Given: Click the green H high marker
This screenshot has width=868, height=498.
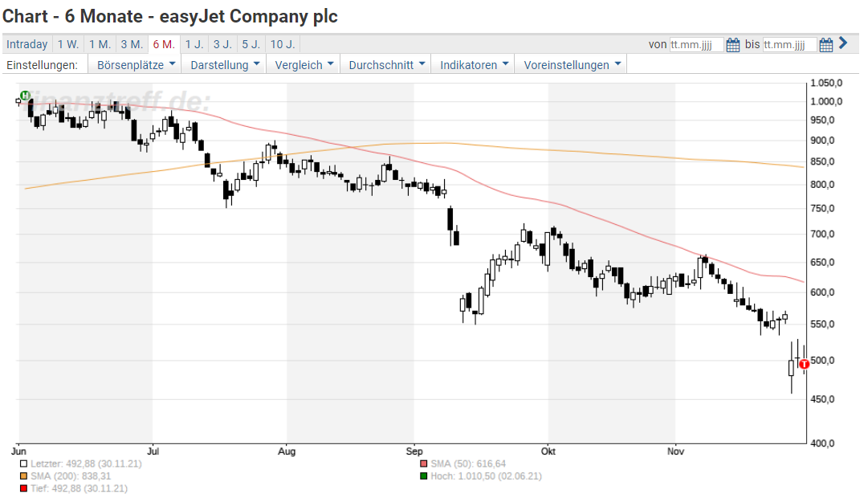Looking at the screenshot, I should point(25,96).
